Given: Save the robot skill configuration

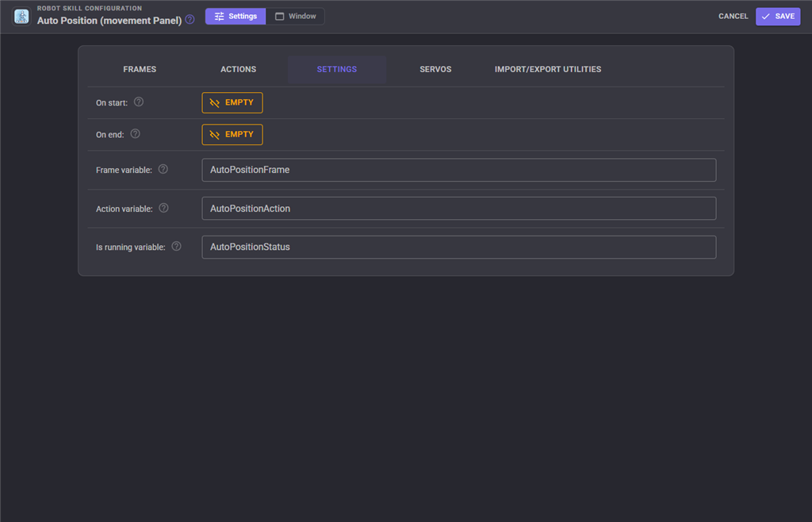Looking at the screenshot, I should 778,17.
